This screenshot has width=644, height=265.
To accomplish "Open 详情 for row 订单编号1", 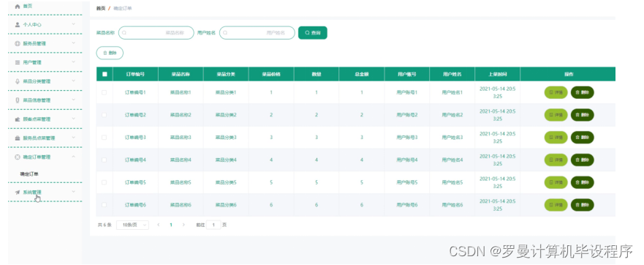I will 556,92.
